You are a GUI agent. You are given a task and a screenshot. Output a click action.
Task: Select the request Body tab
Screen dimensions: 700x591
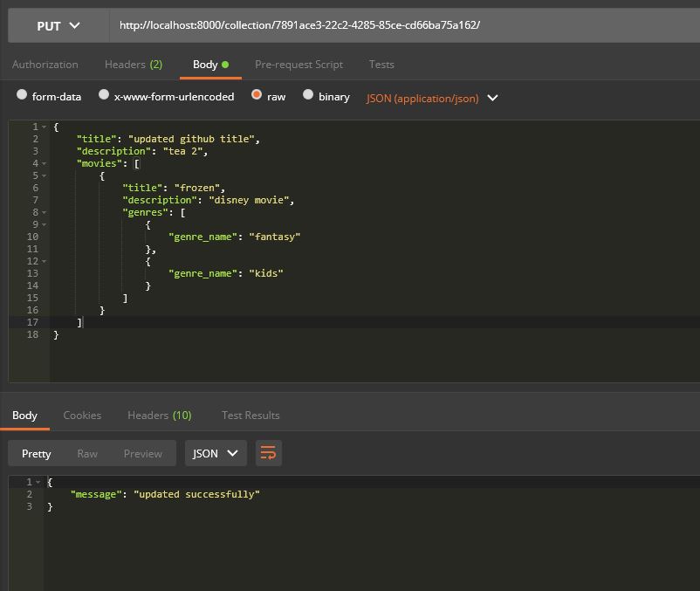(x=210, y=65)
